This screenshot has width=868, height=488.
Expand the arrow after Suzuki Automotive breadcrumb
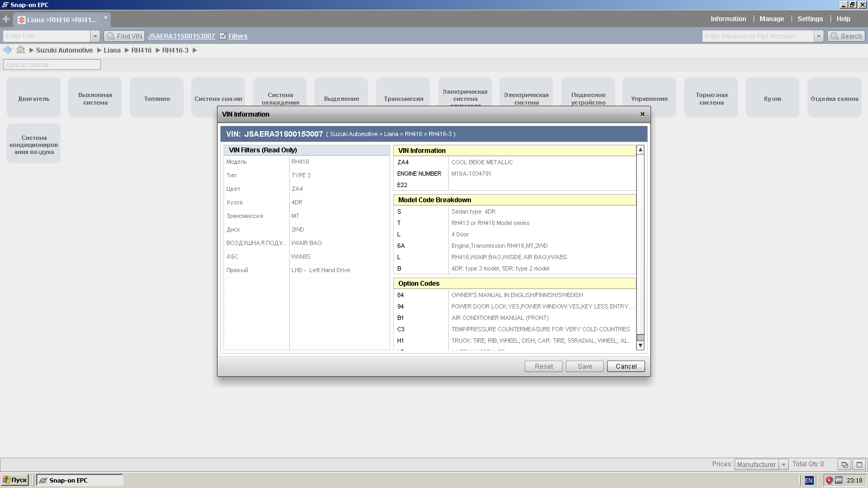coord(99,50)
